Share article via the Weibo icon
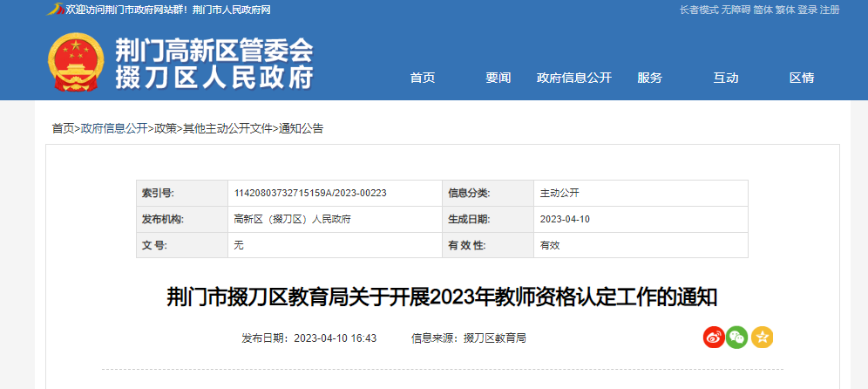 pyautogui.click(x=714, y=338)
